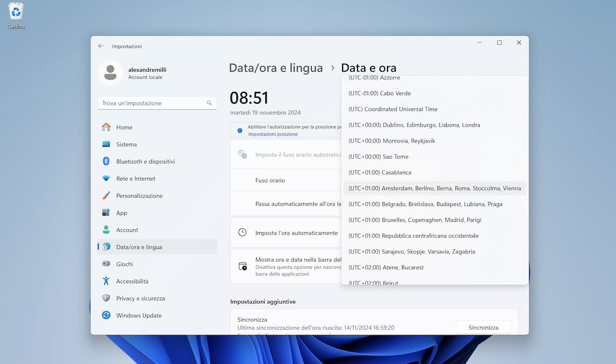Select (UTC+01:00) Casablanca option
Image resolution: width=616 pixels, height=364 pixels.
[x=435, y=173]
